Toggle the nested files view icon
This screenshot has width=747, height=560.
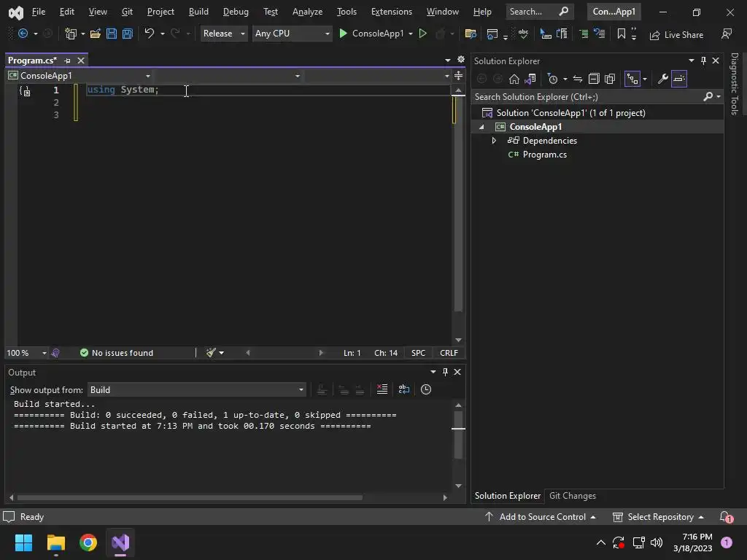point(632,79)
